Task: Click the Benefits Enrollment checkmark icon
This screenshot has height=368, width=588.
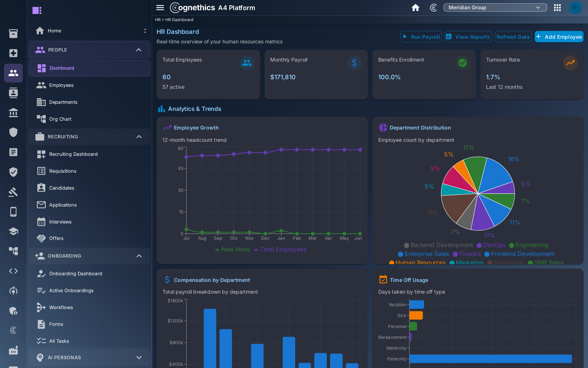Action: [462, 63]
